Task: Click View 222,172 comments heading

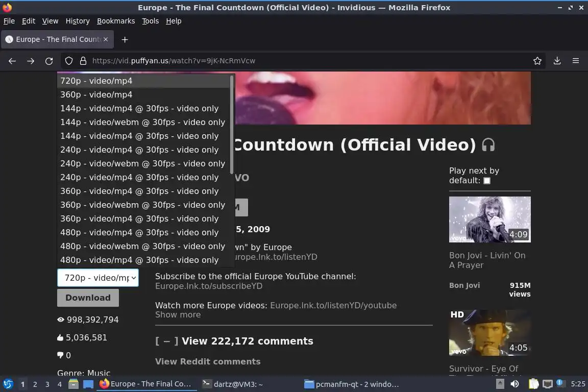Action: pyautogui.click(x=248, y=341)
